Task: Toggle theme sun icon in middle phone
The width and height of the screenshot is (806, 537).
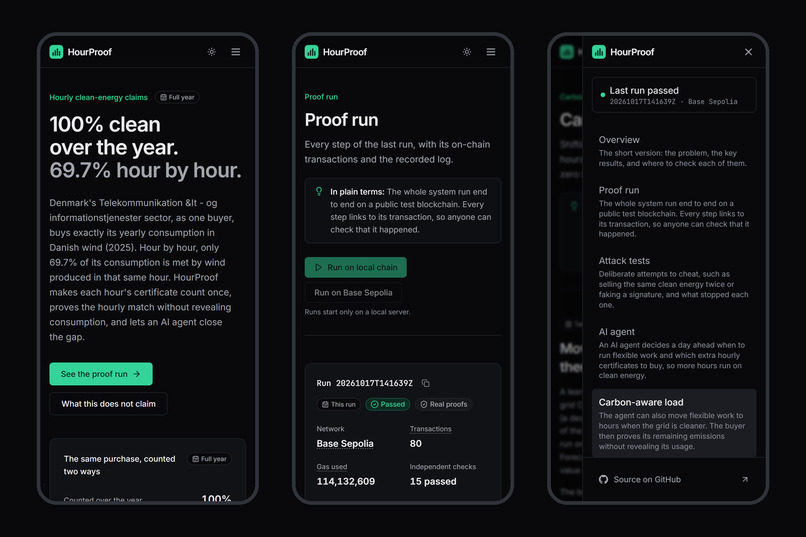Action: (467, 52)
